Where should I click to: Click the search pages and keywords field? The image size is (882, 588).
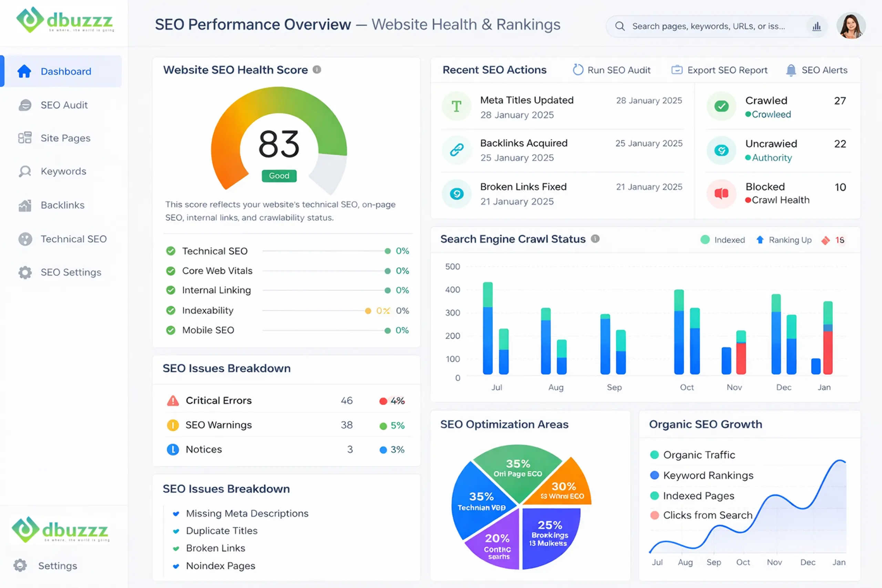708,27
